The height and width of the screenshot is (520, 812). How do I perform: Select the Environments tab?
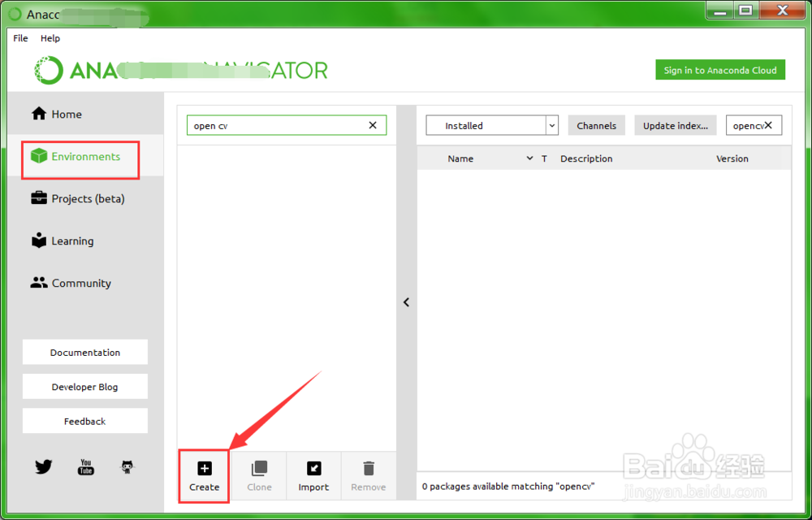coord(85,157)
